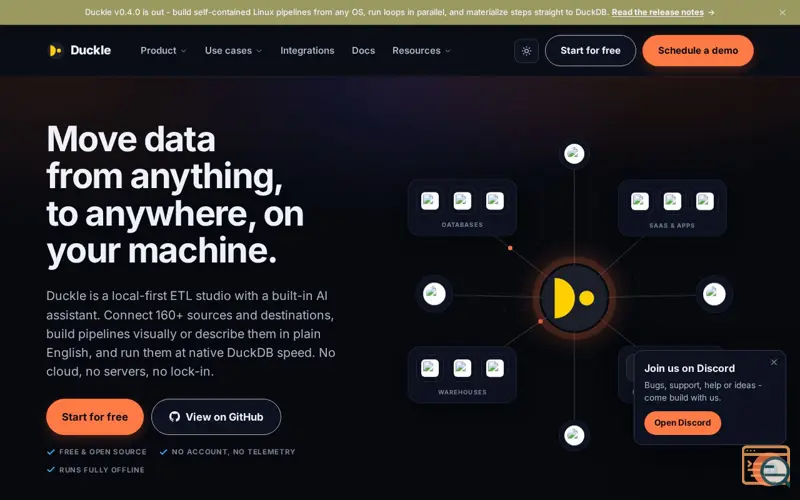Click the DATABASES card label
800x500 pixels.
click(462, 224)
